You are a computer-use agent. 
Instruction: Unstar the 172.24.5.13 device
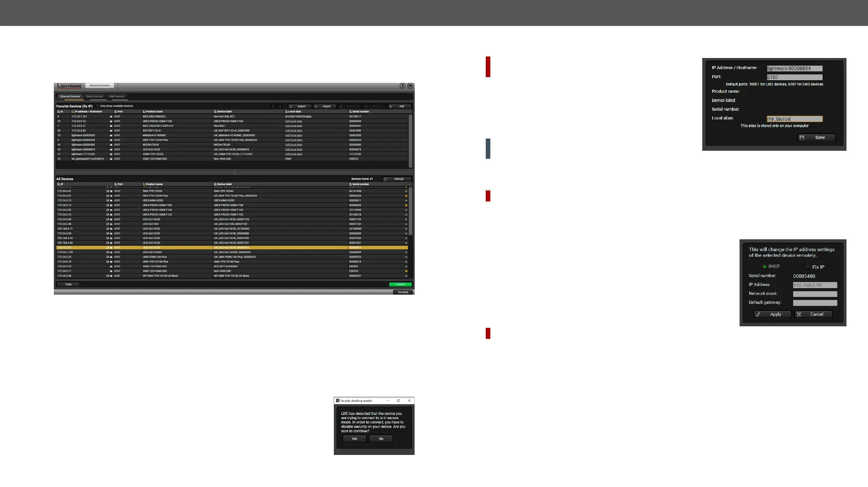tap(406, 205)
